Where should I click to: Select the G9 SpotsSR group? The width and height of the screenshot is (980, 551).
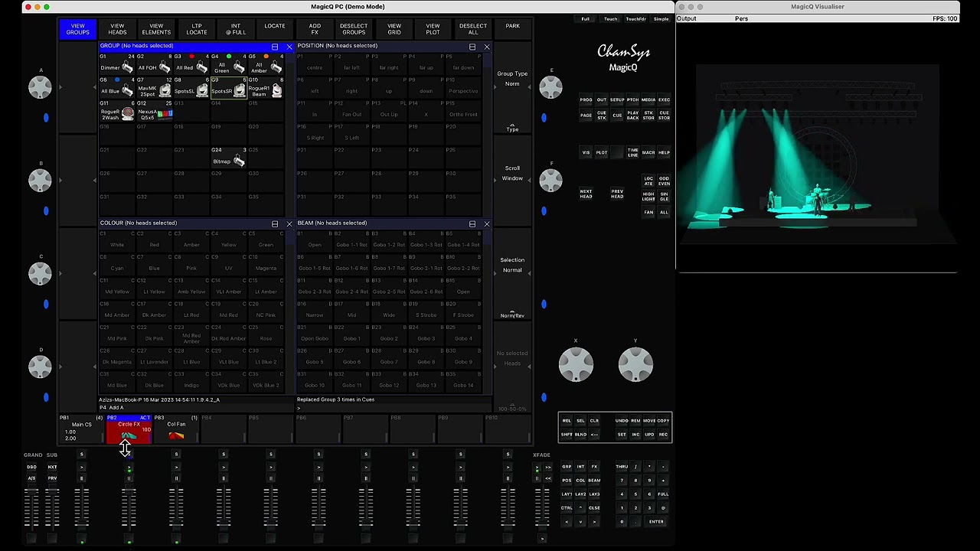click(x=230, y=88)
